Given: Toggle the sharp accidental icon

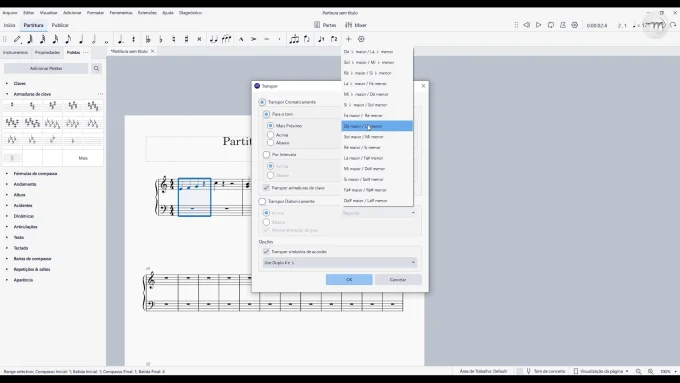Looking at the screenshot, I should tap(186, 39).
